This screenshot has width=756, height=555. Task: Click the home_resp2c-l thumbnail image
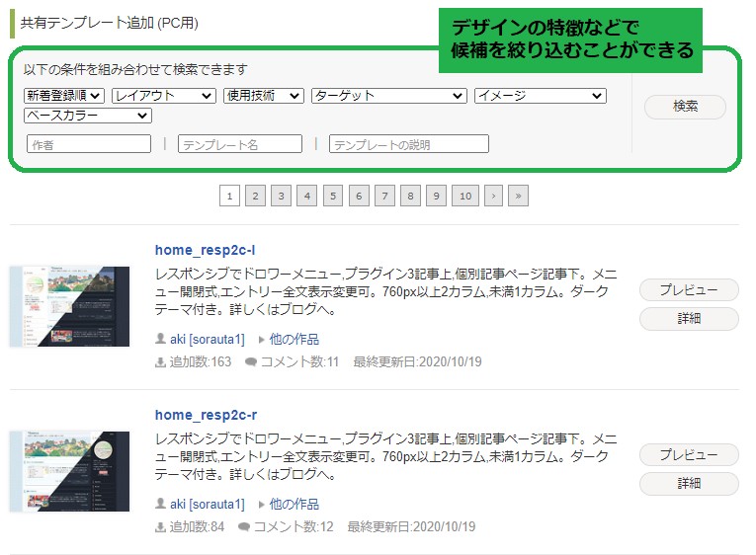69,306
